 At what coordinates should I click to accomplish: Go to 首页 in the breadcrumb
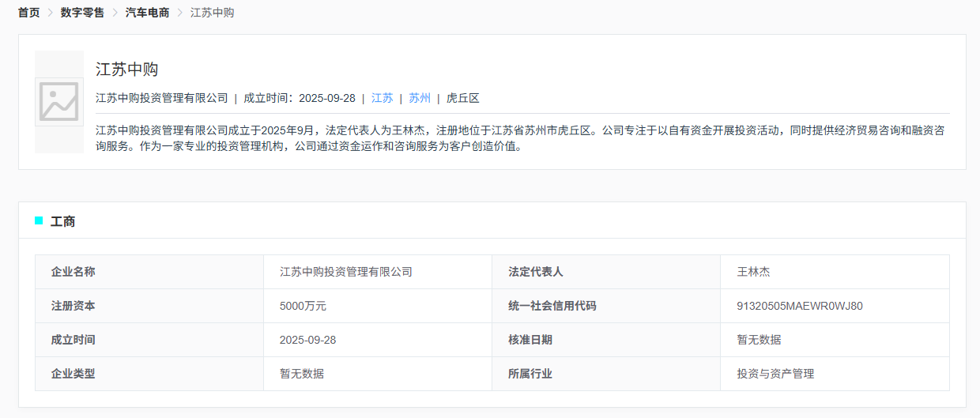click(29, 13)
